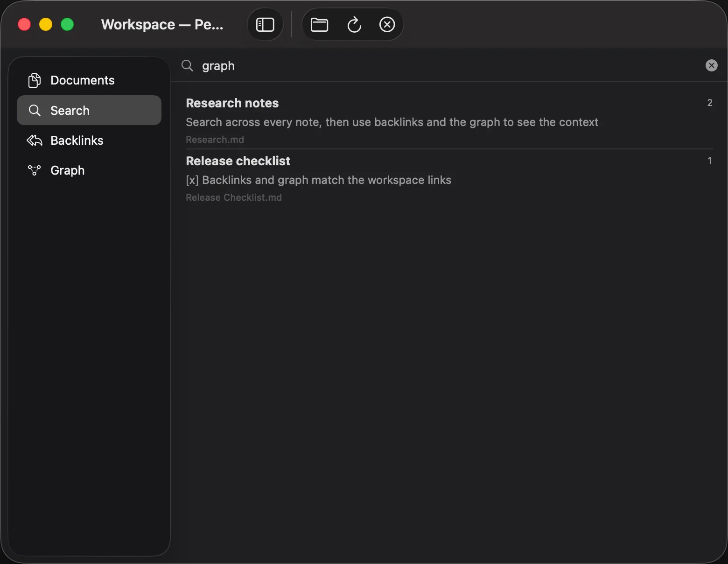Select Search in the sidebar
728x564 pixels.
89,110
